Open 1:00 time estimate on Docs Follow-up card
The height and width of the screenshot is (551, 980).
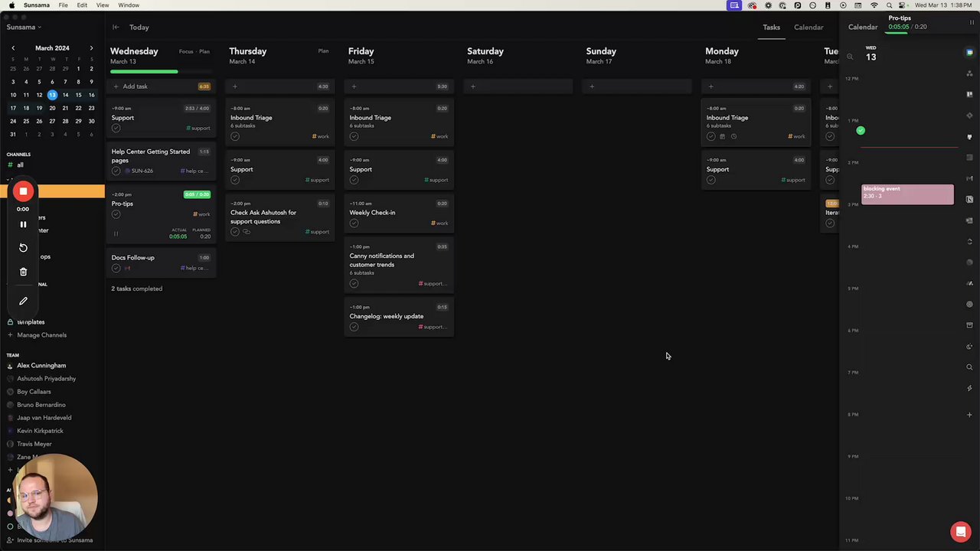coord(204,258)
